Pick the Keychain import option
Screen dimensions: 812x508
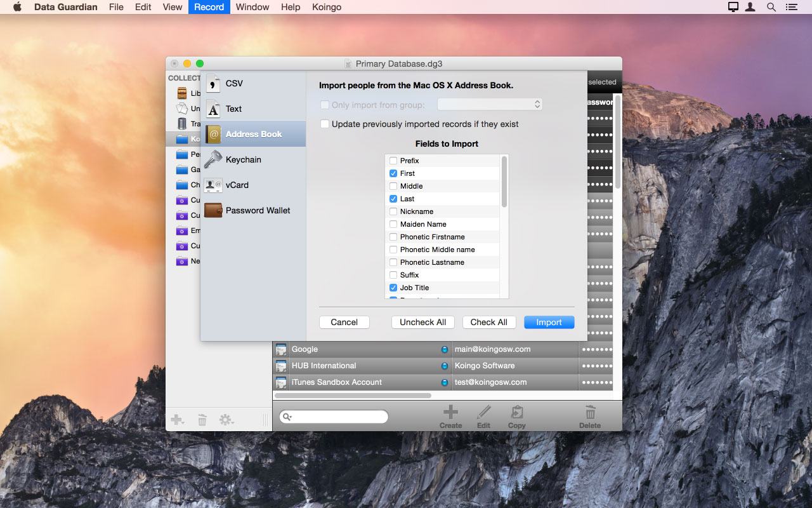tap(253, 159)
